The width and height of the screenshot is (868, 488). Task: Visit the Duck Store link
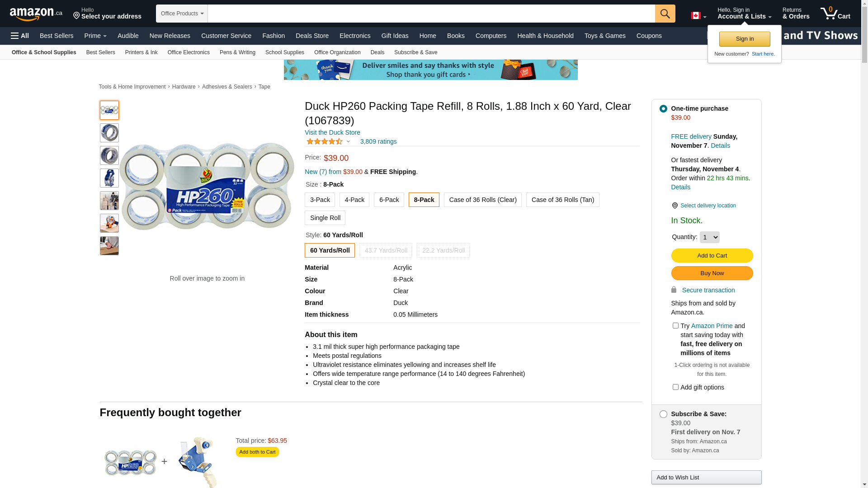332,132
